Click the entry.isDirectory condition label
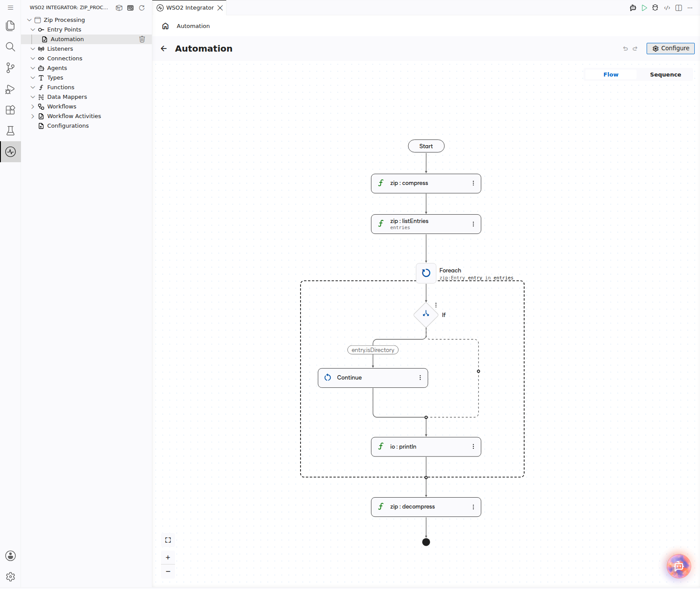 click(373, 350)
